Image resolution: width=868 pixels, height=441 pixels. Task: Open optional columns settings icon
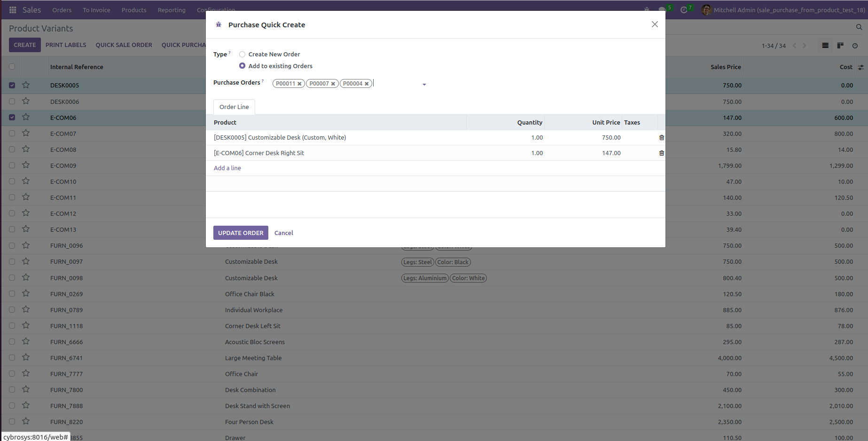tap(861, 67)
